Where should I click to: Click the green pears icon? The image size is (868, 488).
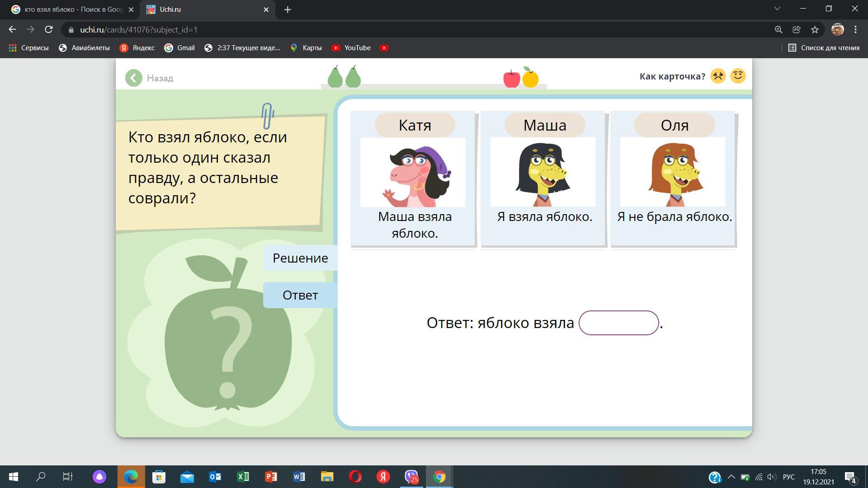tap(344, 77)
